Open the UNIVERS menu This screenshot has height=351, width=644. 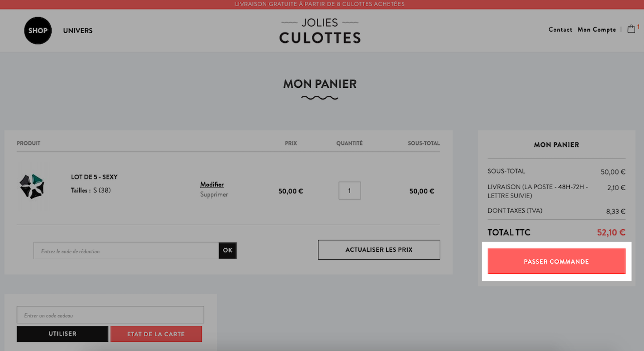coord(78,31)
